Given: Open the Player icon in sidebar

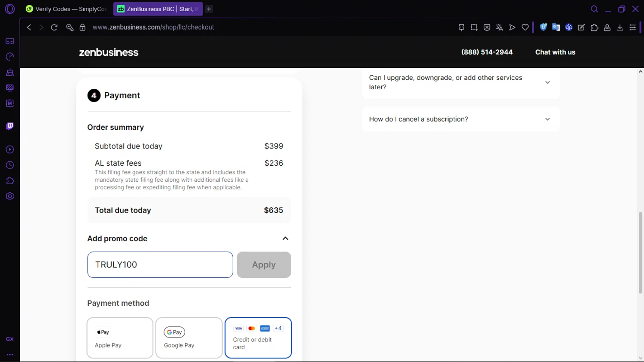Looking at the screenshot, I should [x=10, y=149].
